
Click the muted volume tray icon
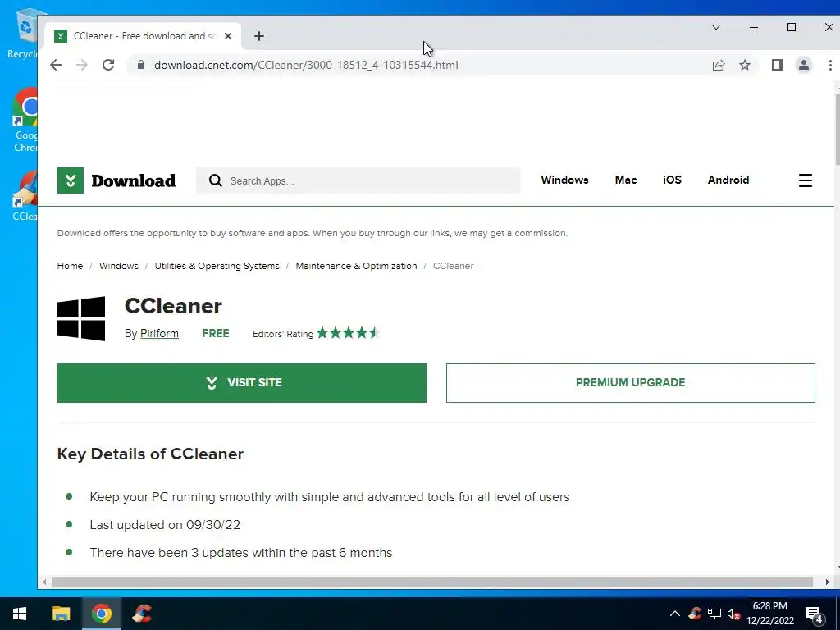733,614
